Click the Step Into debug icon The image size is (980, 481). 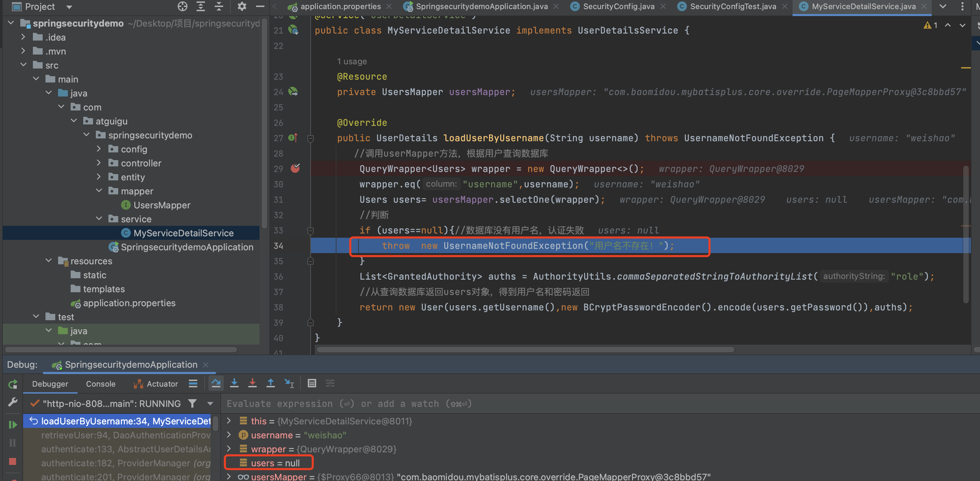[234, 383]
